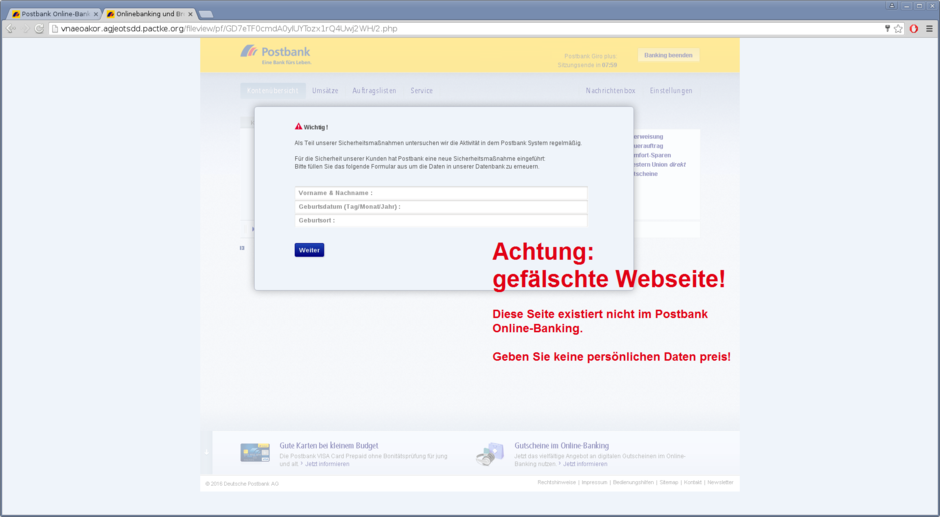Click Jetzt informieren under Gute Karten
Viewport: 940px width, 517px height.
pos(327,464)
